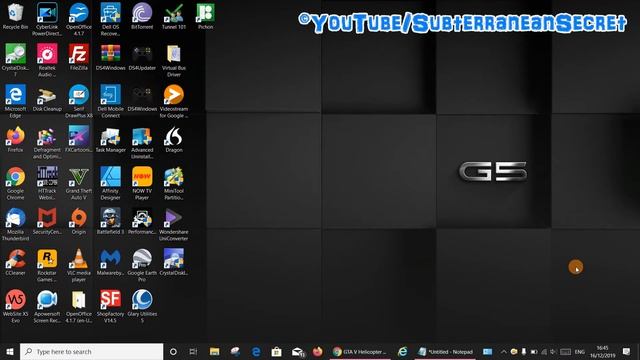
Task: Select the Wondershare UniConverter icon
Action: [x=174, y=224]
